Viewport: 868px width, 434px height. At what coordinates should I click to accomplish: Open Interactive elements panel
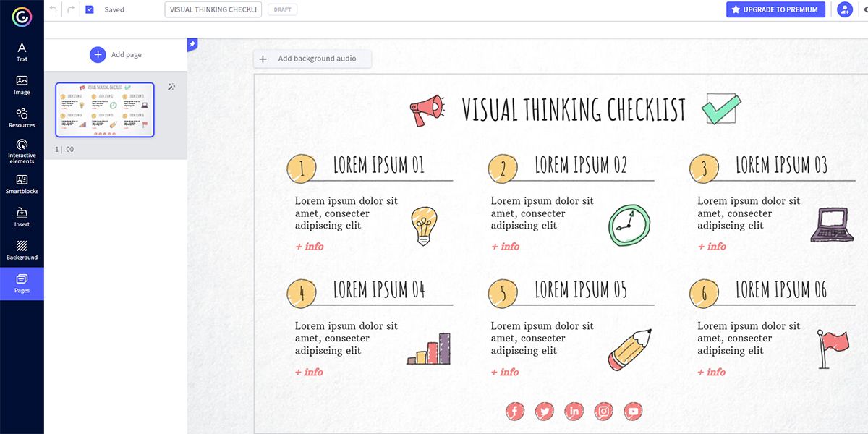(x=22, y=151)
